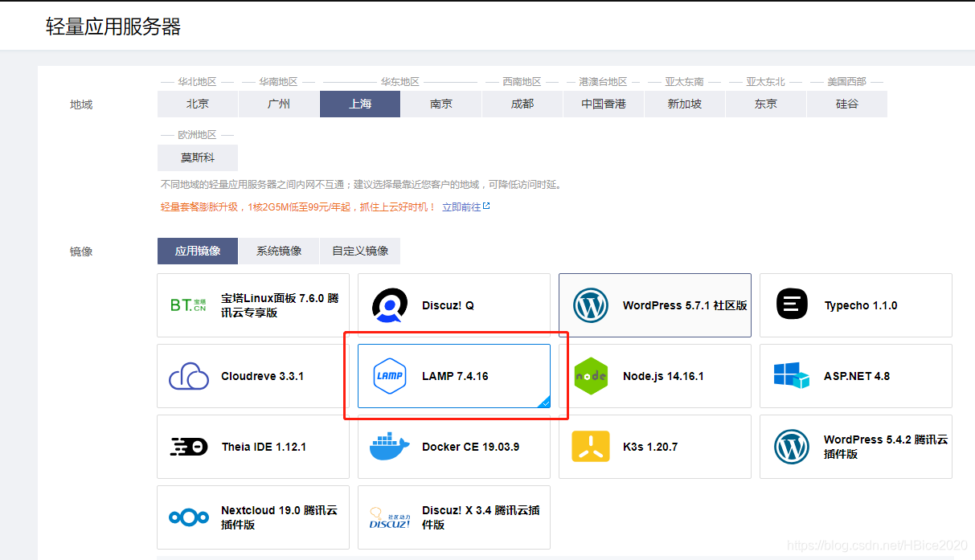Screen dimensions: 975x560
Task: Choose WordPress 5.7.1 社区版 image name
Action: pyautogui.click(x=685, y=305)
